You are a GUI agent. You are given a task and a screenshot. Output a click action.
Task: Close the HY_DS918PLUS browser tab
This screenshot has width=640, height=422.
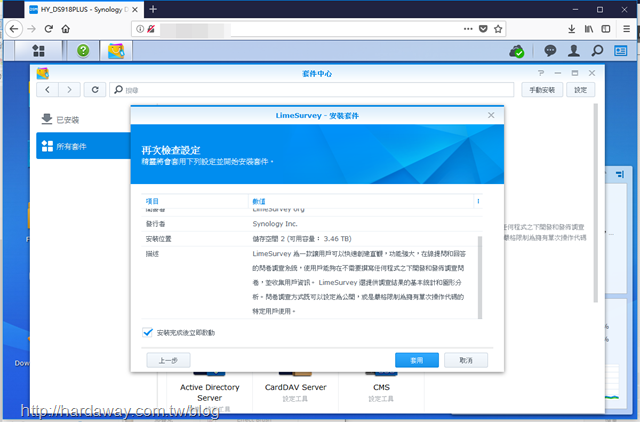[x=135, y=9]
